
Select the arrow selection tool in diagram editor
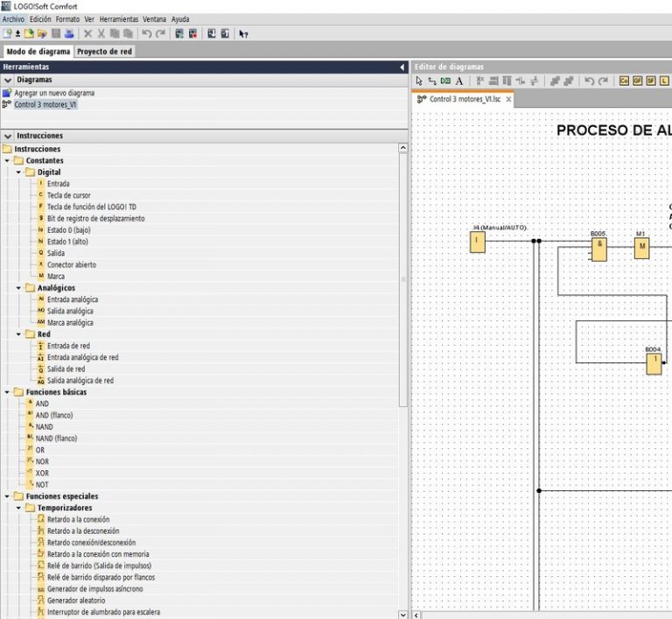419,81
